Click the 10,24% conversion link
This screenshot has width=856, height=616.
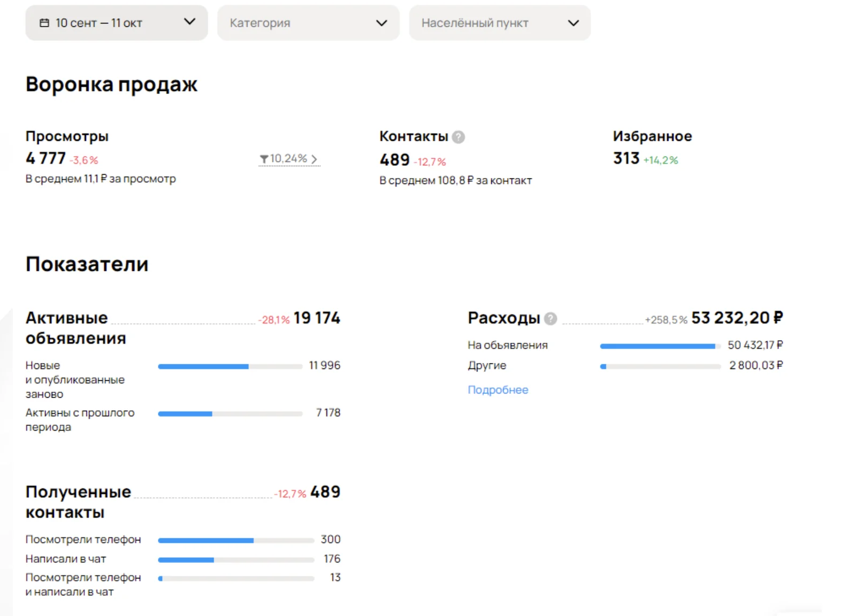click(x=289, y=159)
